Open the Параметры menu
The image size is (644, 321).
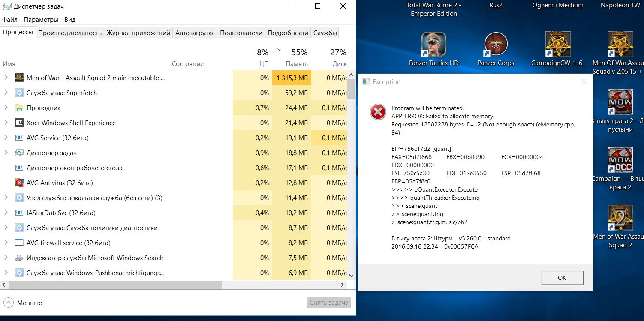(x=41, y=20)
